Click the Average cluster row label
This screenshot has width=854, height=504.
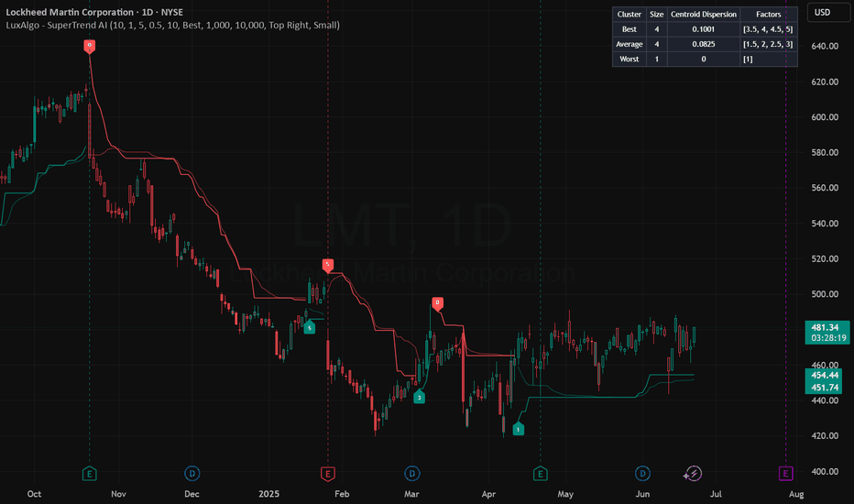(x=630, y=44)
